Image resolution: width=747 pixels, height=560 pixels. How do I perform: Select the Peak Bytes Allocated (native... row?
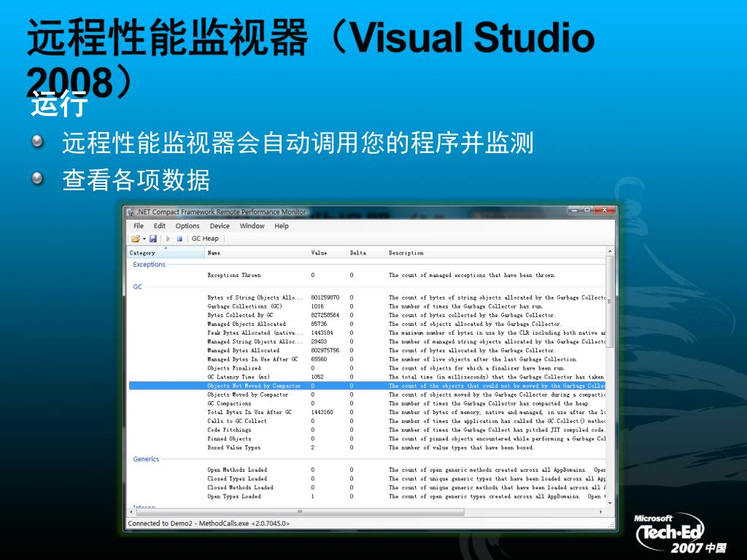point(368,332)
